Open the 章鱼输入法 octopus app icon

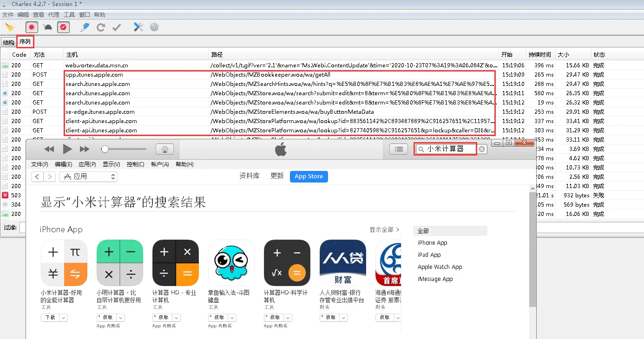(x=231, y=263)
